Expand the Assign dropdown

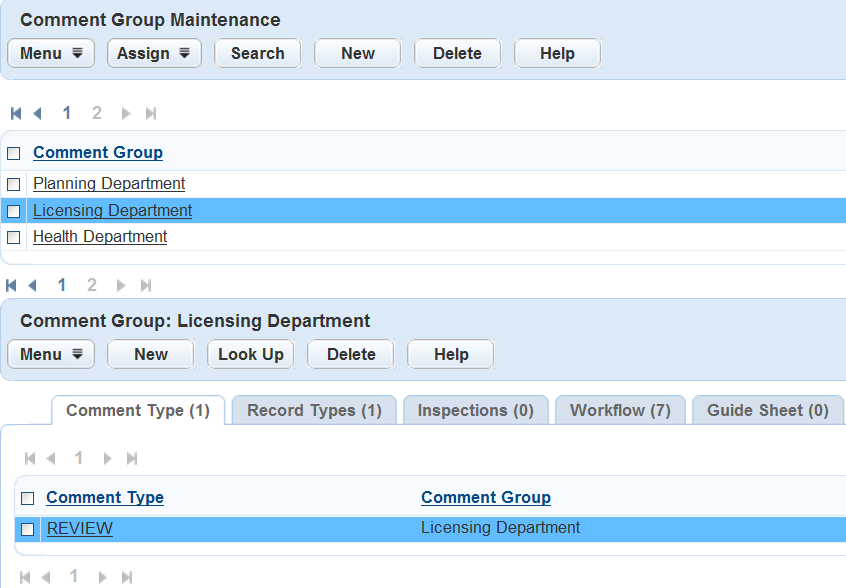point(154,54)
